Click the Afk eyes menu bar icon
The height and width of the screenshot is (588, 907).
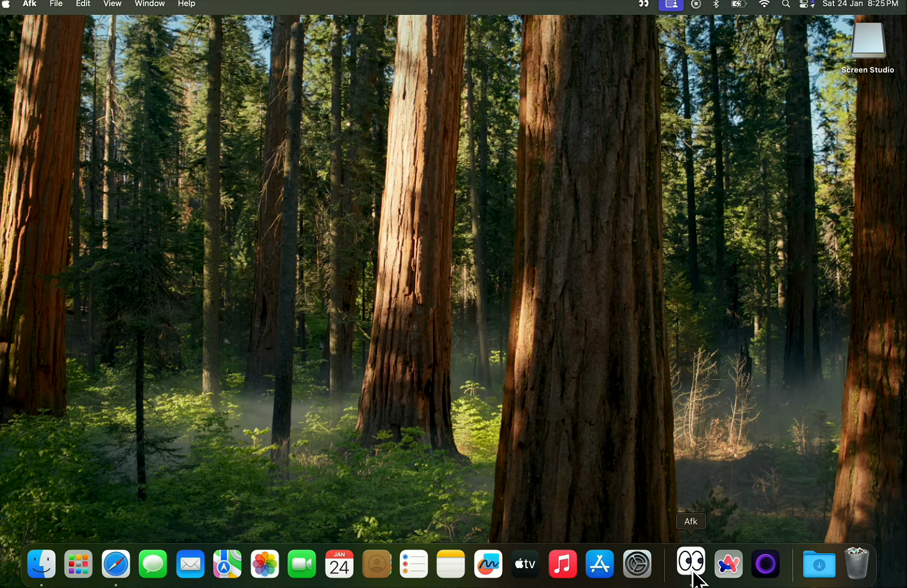pyautogui.click(x=643, y=4)
